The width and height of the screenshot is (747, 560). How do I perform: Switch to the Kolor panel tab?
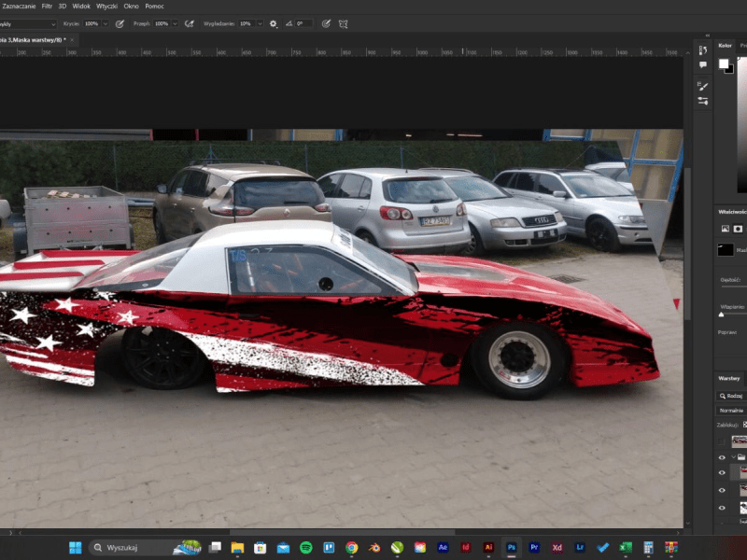click(726, 46)
